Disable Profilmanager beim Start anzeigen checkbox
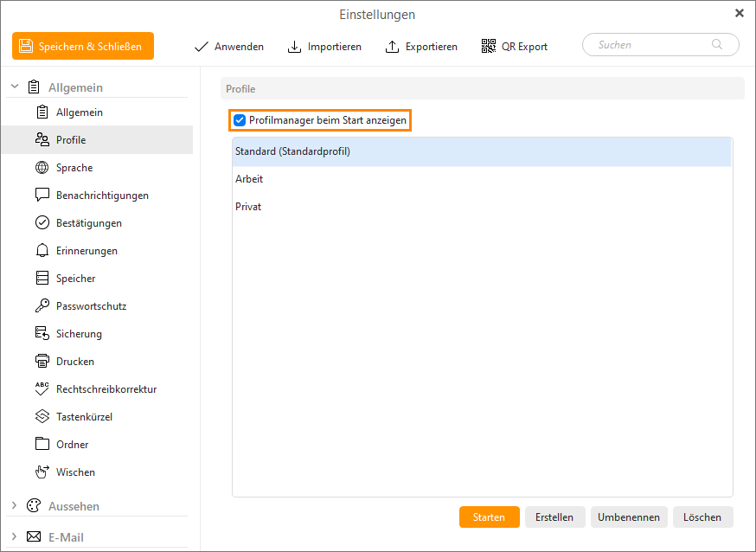 click(240, 120)
